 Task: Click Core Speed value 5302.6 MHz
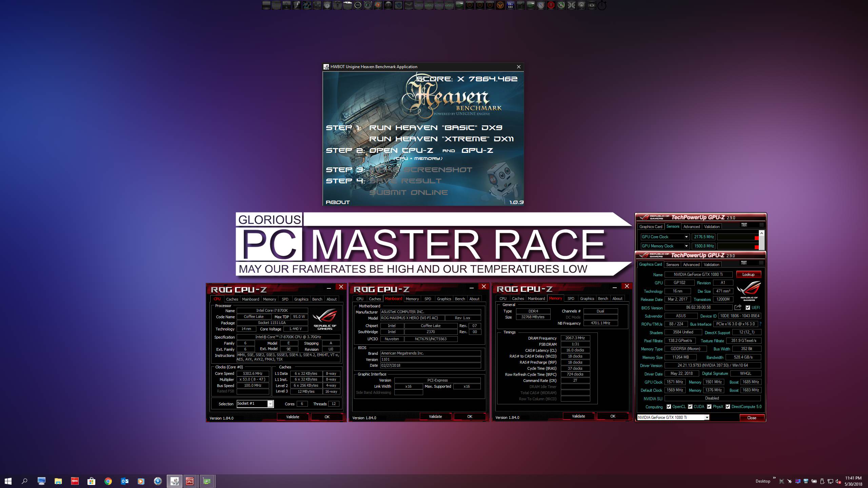253,373
